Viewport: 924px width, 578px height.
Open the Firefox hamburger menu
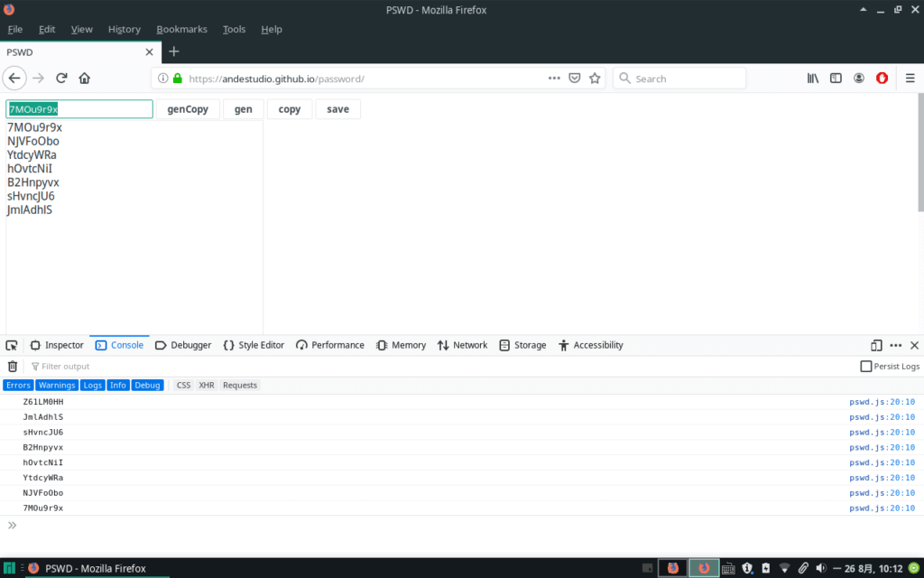(910, 79)
